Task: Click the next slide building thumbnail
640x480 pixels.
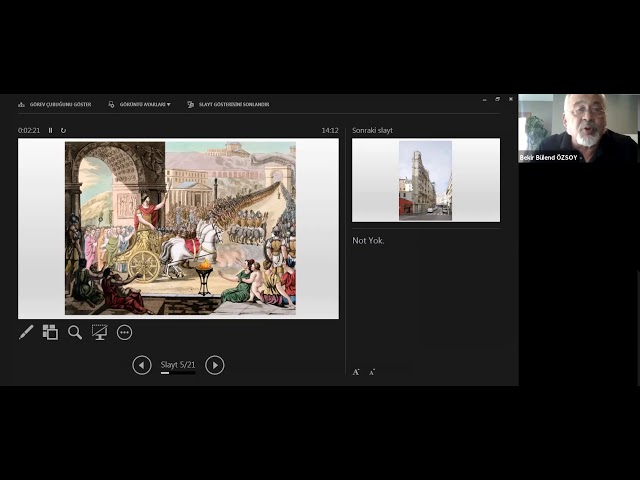Action: [426, 180]
